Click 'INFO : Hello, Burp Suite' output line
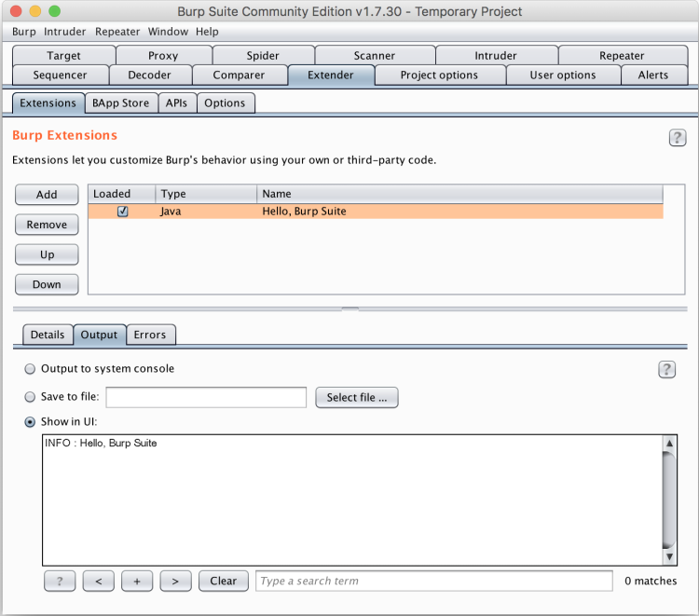 tap(101, 443)
